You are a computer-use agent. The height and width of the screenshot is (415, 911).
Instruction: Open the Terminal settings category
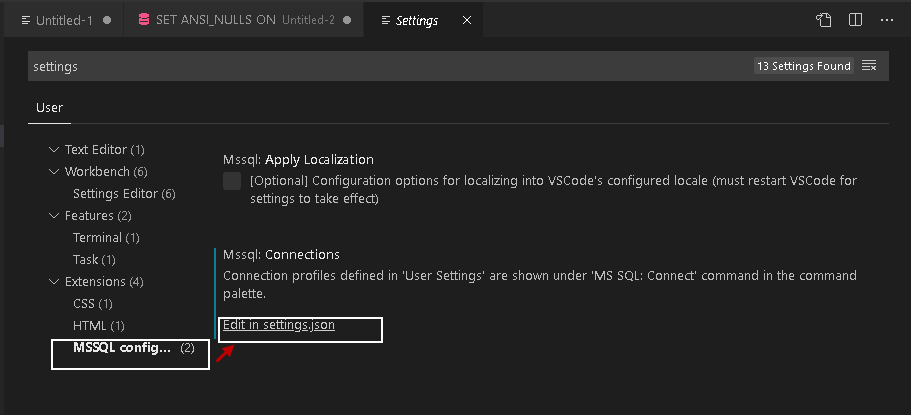105,237
